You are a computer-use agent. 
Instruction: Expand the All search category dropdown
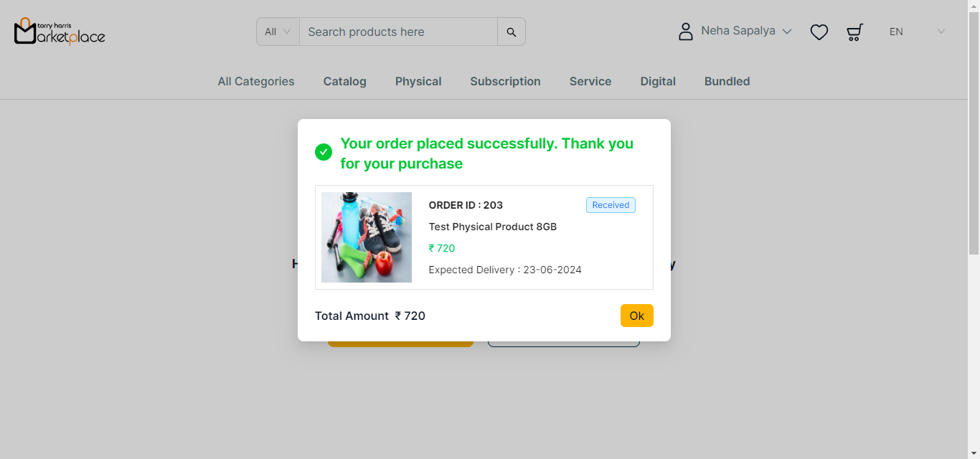278,32
